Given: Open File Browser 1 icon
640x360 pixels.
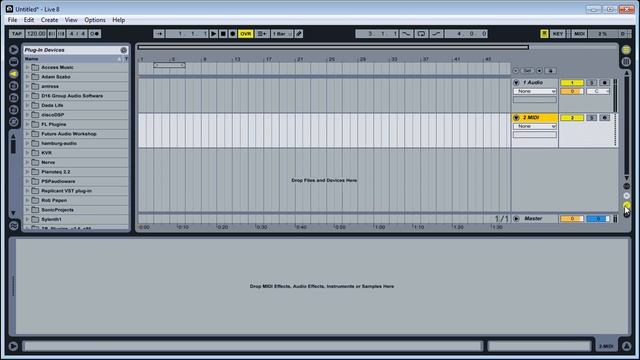Looking at the screenshot, I should click(13, 86).
